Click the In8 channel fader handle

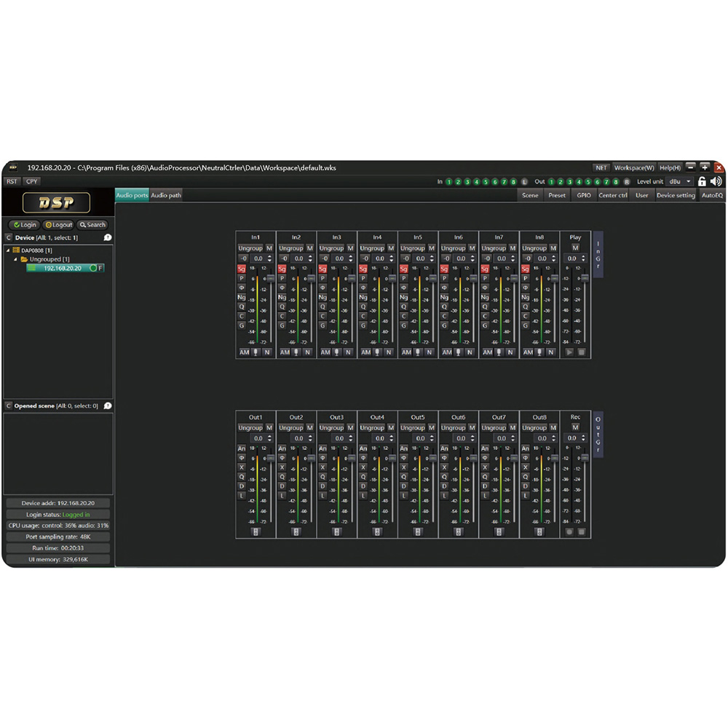[x=555, y=278]
